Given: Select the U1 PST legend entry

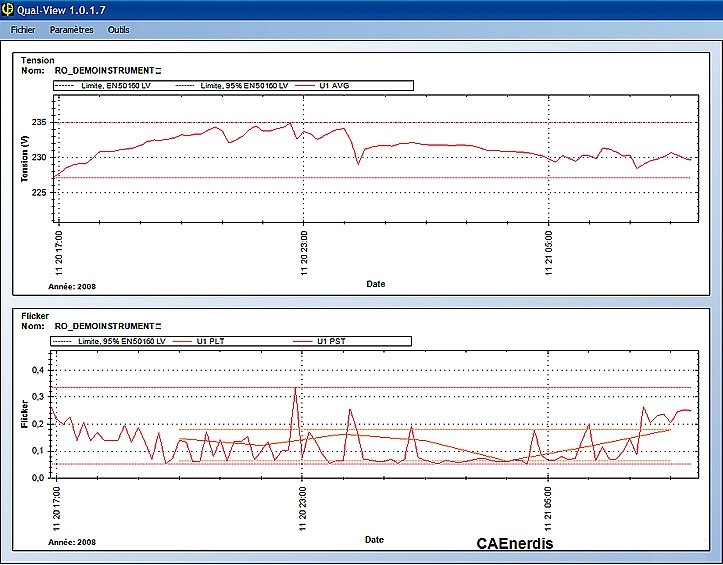Looking at the screenshot, I should coord(320,341).
